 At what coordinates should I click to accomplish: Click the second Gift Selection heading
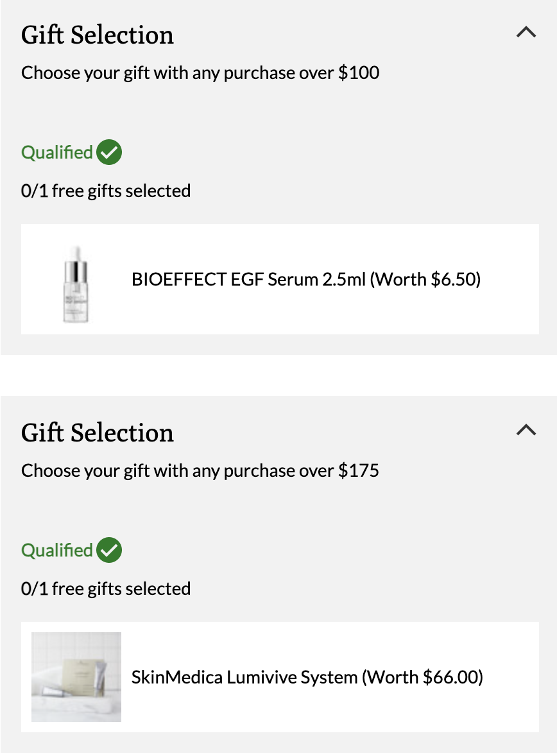click(x=98, y=433)
